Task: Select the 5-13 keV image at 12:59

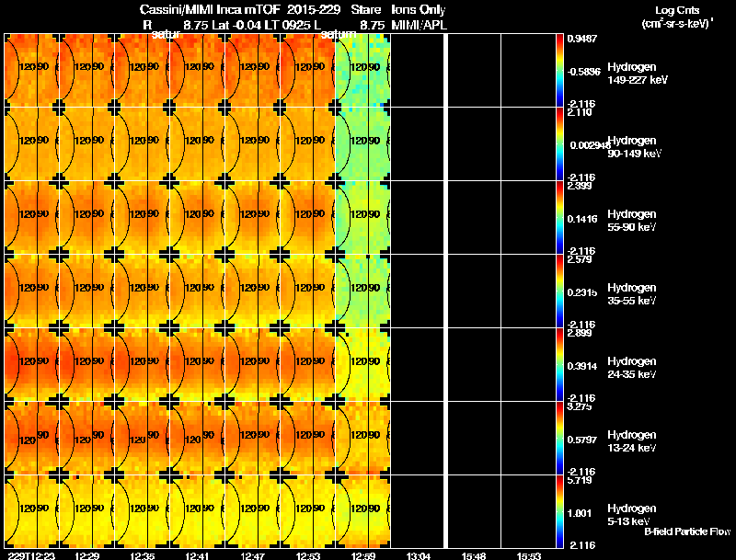Action: click(362, 511)
